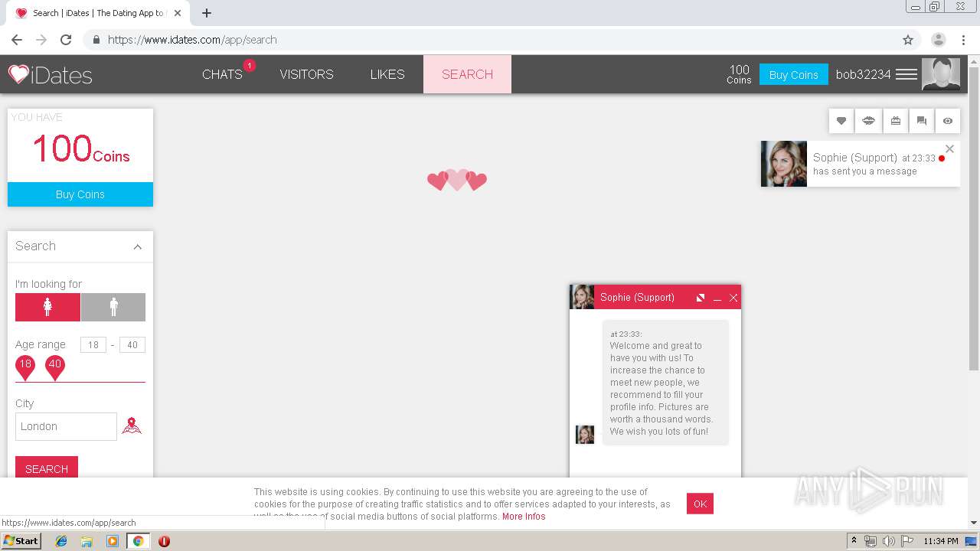Open the SEARCH tab
Screen dimensions: 980x551
467,74
